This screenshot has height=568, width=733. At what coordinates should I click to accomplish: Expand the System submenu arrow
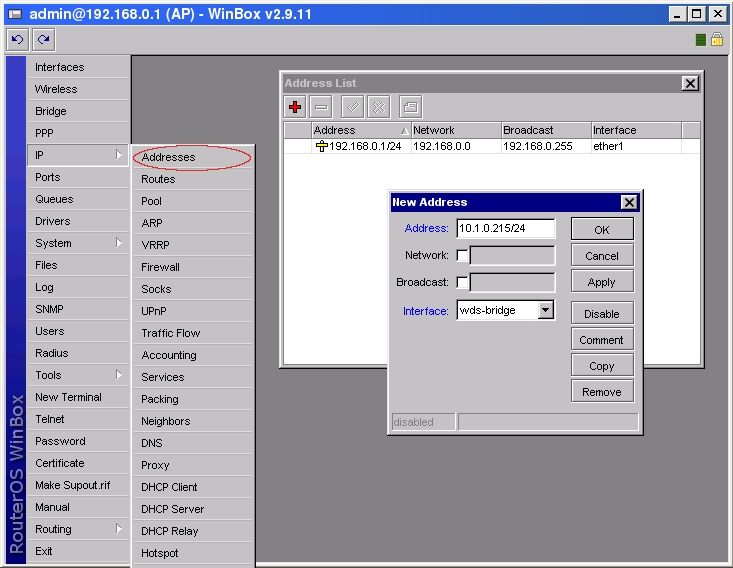[119, 243]
